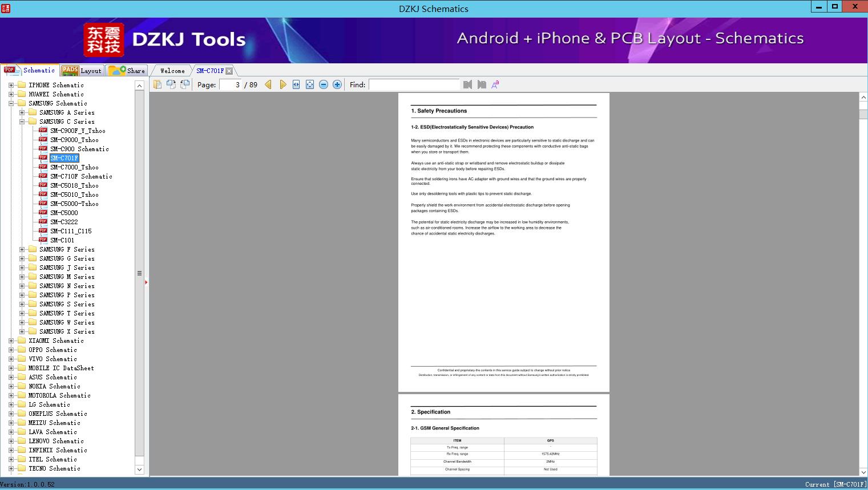Select the SM-C701F document tab
Viewport: 868px width, 490px height.
pyautogui.click(x=210, y=71)
